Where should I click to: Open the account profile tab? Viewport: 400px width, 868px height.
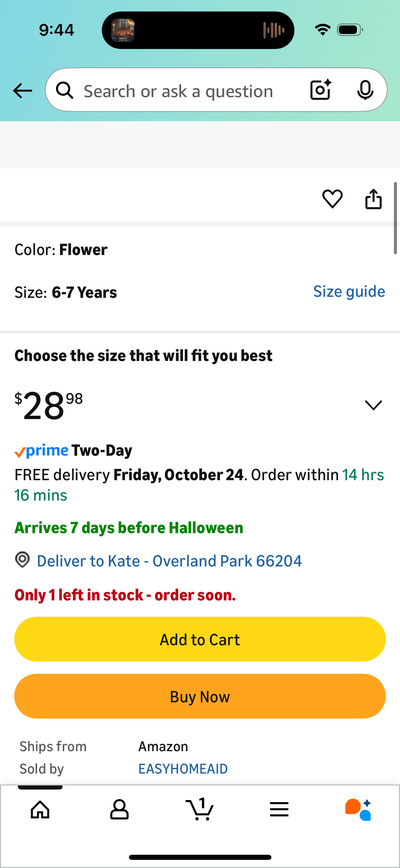point(119,810)
